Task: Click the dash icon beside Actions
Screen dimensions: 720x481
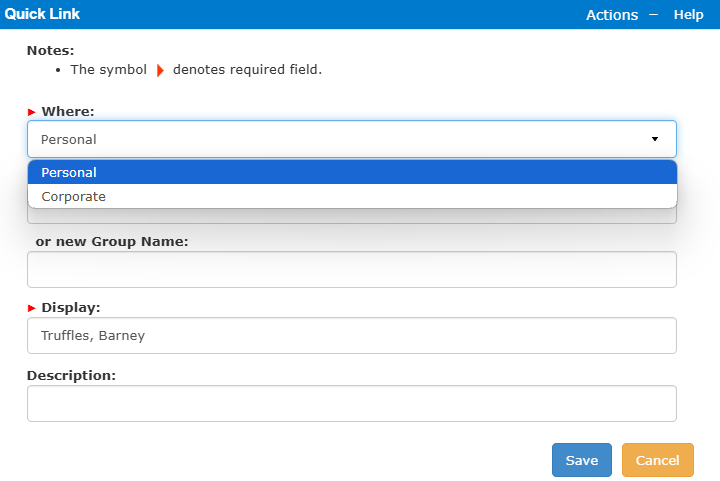Action: click(x=653, y=15)
